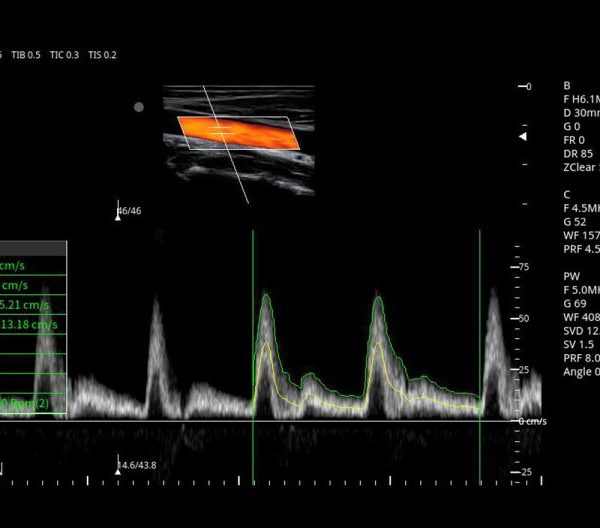Viewport: 600px width, 528px height.
Task: Click the sample volume gate on Doppler line
Action: pyautogui.click(x=222, y=129)
